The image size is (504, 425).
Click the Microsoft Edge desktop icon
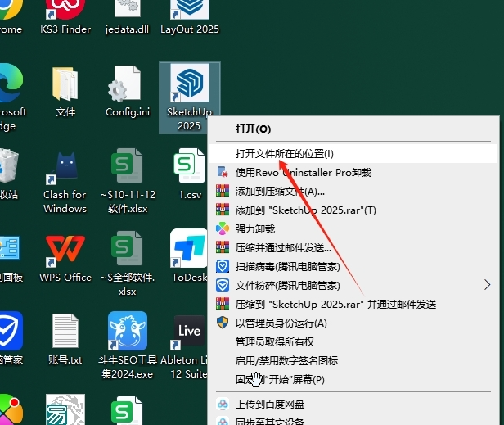(11, 97)
